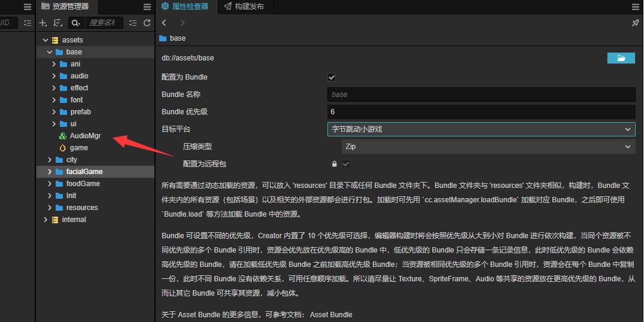Open the inspector panel hamburger menu
This screenshot has height=322, width=644.
[636, 7]
